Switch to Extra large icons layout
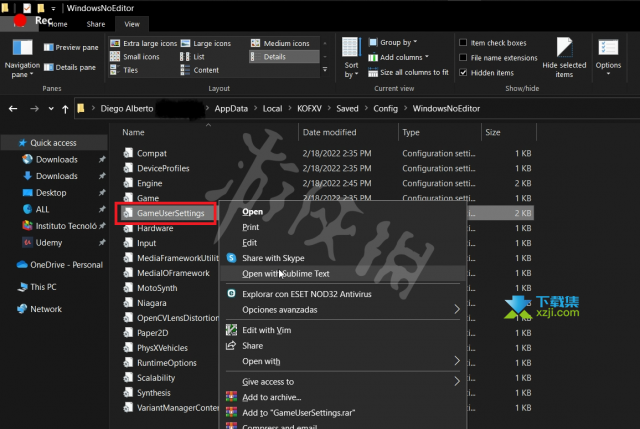 point(144,43)
